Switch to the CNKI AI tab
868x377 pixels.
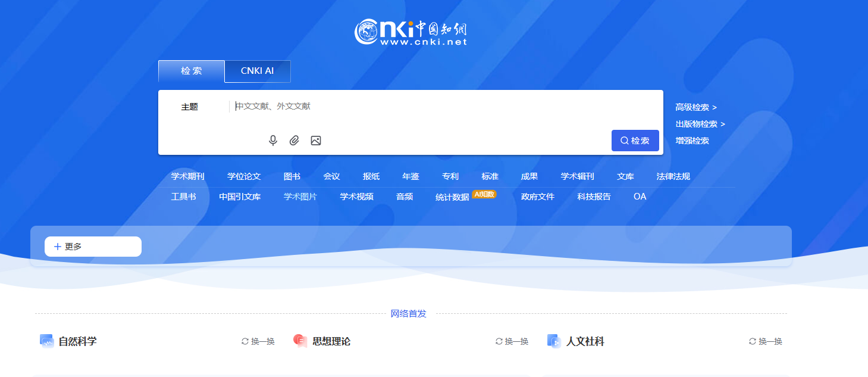click(258, 71)
